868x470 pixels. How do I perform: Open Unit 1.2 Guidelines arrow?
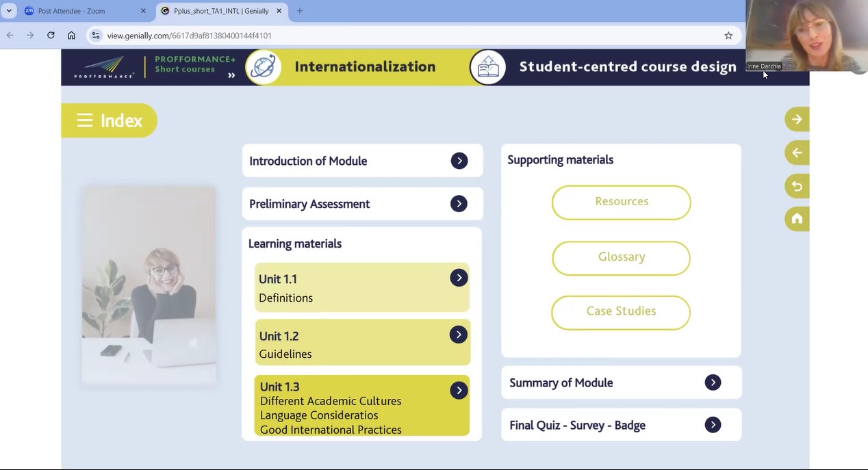(459, 335)
